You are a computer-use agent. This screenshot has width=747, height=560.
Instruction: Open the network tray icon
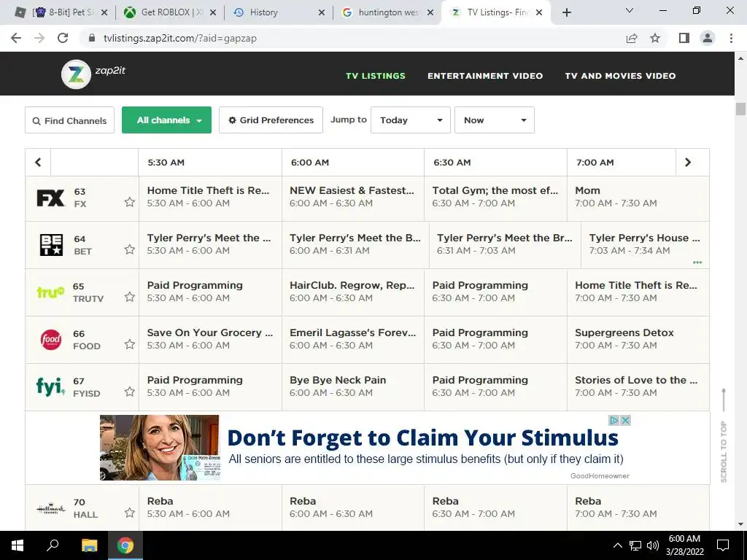[635, 545]
